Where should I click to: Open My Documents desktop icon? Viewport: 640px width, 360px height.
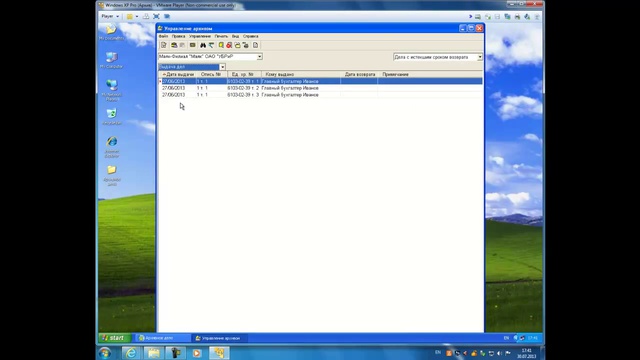(x=111, y=32)
